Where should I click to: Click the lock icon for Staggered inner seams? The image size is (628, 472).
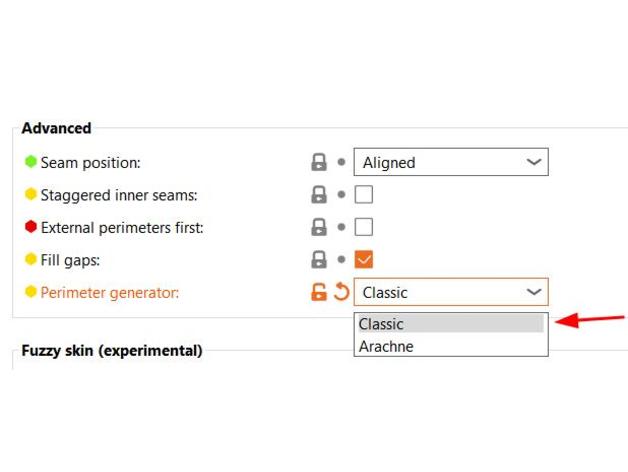319,195
